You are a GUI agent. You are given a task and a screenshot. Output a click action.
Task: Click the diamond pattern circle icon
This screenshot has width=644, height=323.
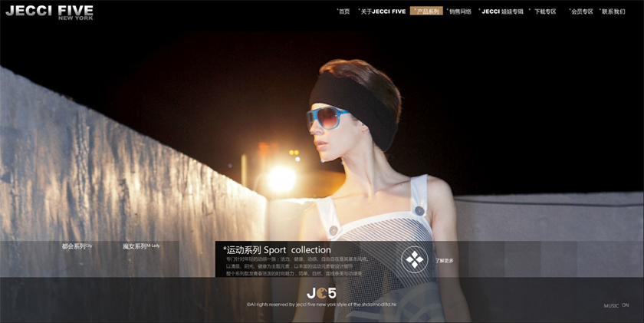click(x=414, y=260)
